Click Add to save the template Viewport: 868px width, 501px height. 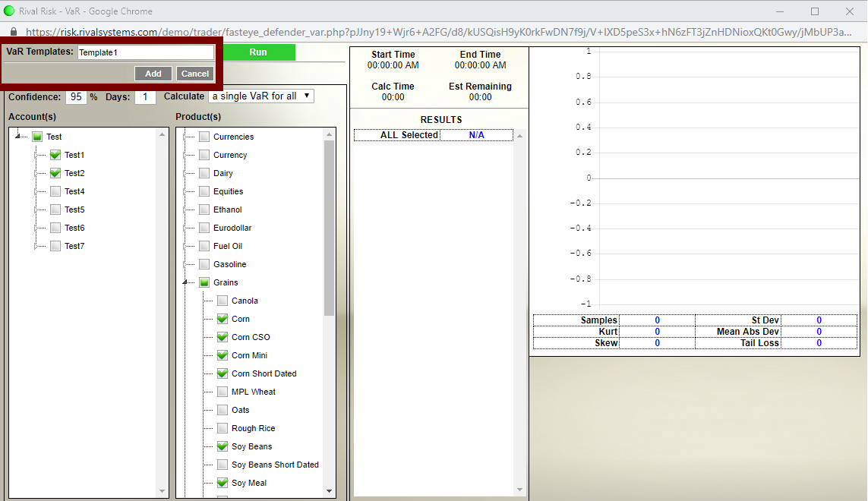(153, 74)
